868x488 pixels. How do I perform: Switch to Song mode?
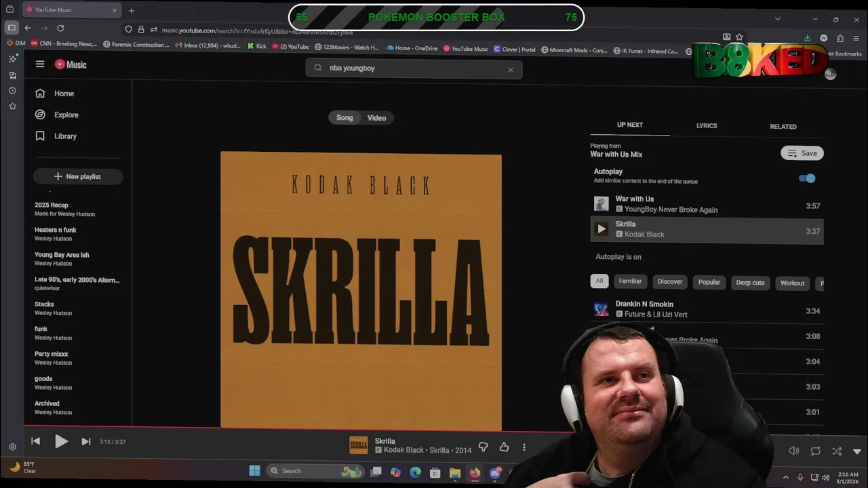pos(344,118)
